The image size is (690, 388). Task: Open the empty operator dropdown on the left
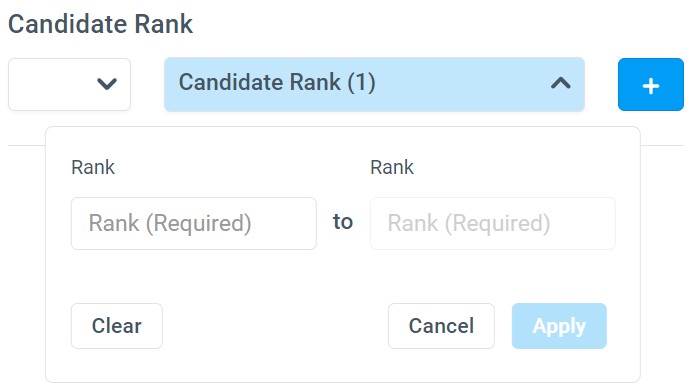click(70, 84)
